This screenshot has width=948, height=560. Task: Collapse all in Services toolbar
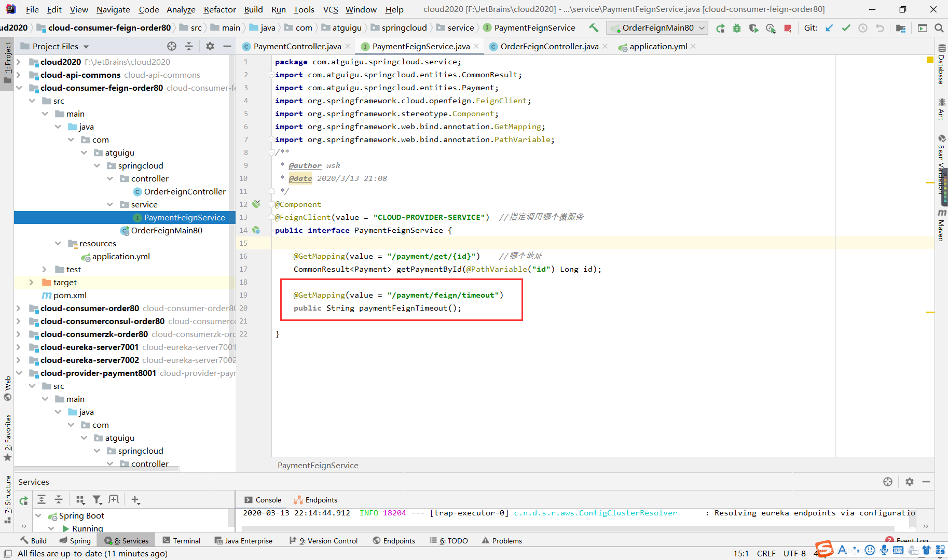(x=59, y=499)
